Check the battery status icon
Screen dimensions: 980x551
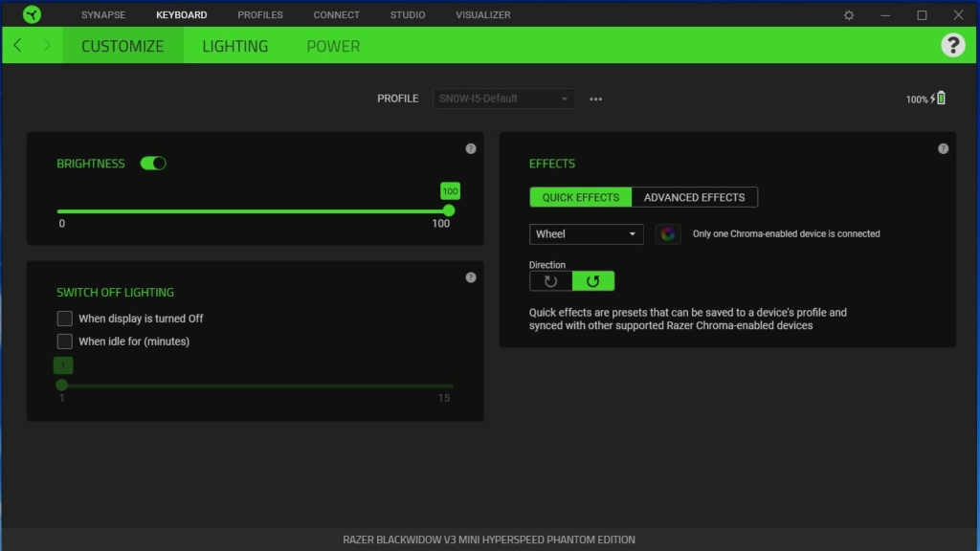click(942, 99)
